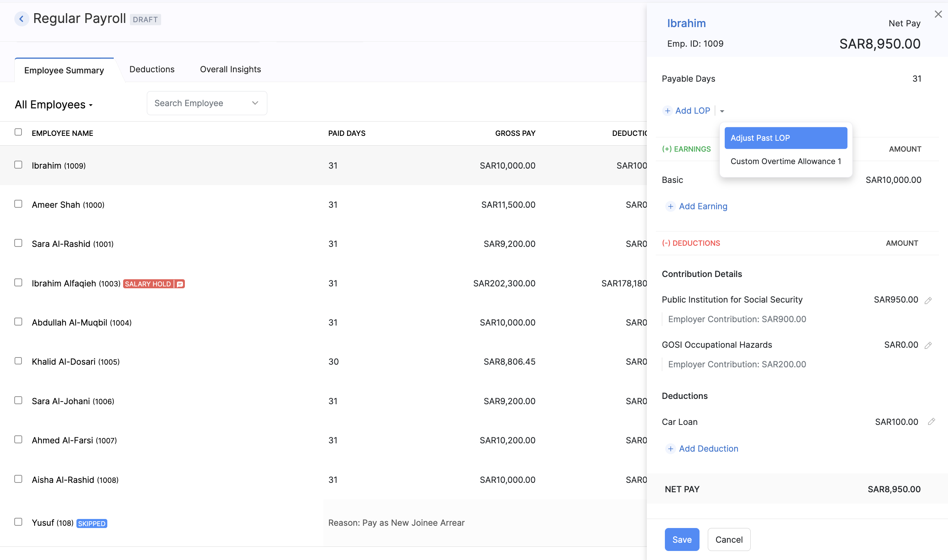Image resolution: width=948 pixels, height=560 pixels.
Task: Open the comment icon on Salary Hold badge
Action: [179, 283]
